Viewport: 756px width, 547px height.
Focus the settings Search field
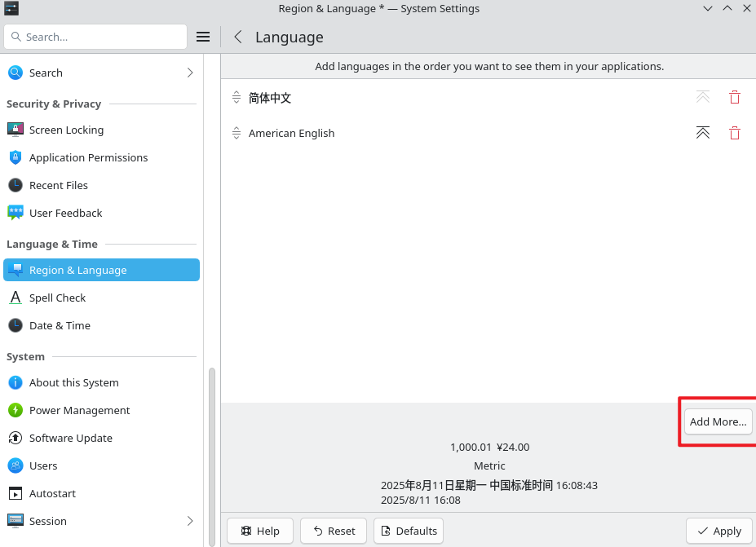point(95,37)
